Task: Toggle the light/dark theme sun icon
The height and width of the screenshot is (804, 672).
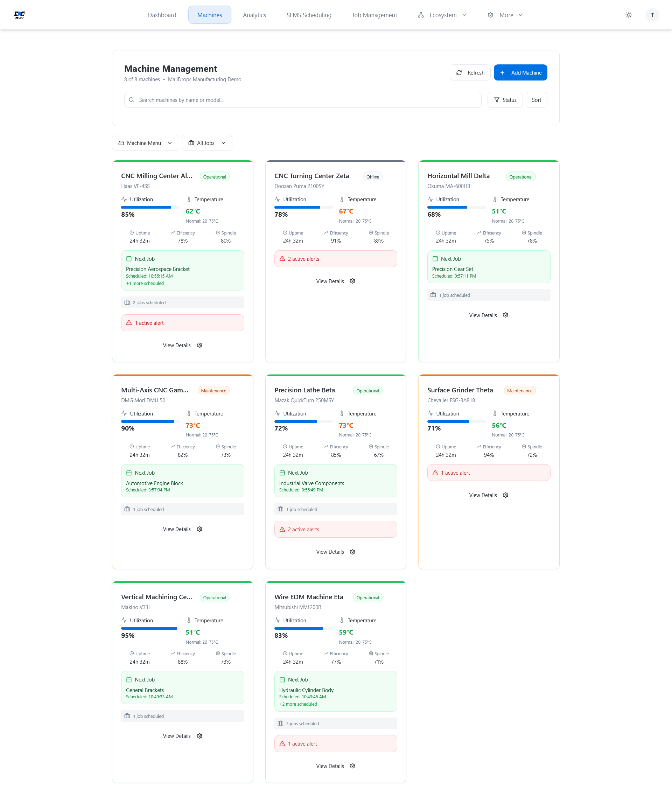Action: coord(628,15)
